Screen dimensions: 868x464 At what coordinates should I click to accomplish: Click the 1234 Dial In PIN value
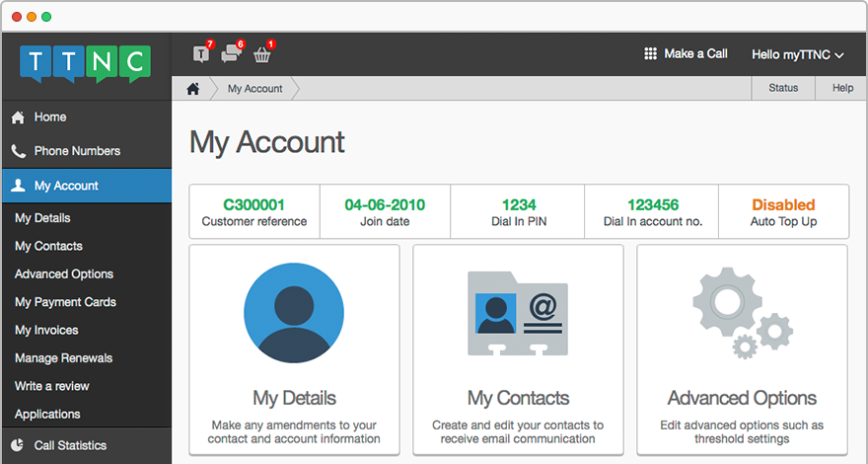pyautogui.click(x=519, y=204)
